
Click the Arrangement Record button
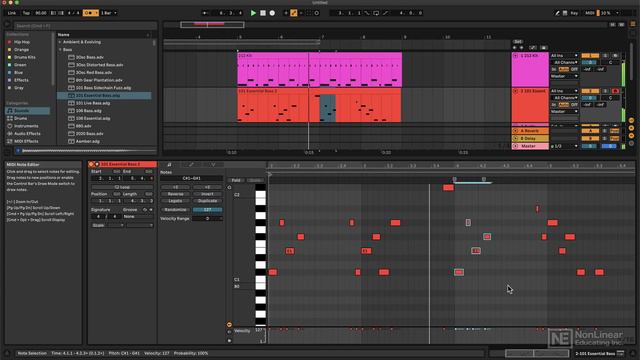[x=272, y=13]
